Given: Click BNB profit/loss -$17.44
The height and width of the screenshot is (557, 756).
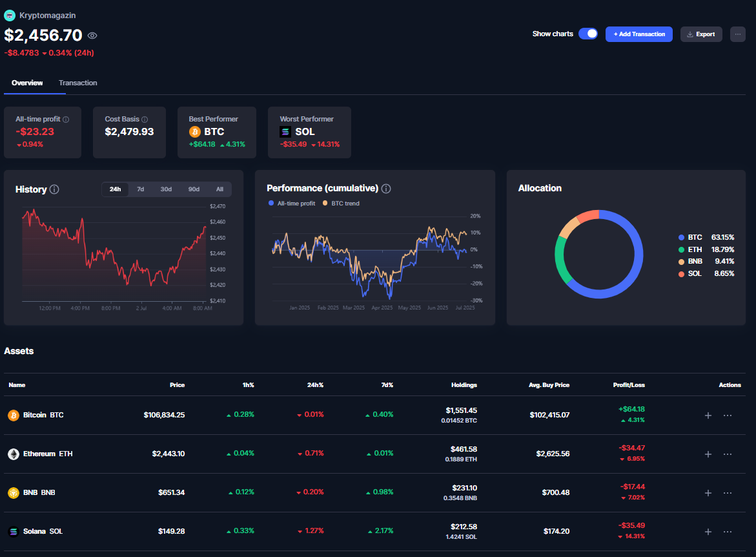Looking at the screenshot, I should pyautogui.click(x=632, y=487).
